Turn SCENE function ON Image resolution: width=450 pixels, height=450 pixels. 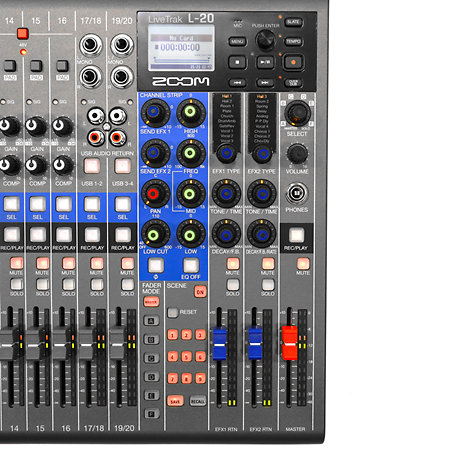pos(200,292)
